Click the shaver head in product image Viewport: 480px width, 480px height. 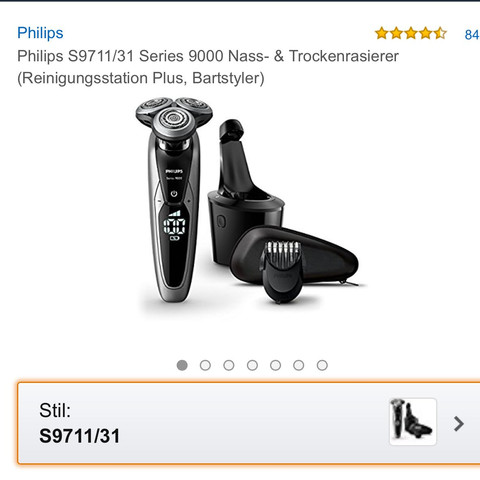tap(174, 117)
